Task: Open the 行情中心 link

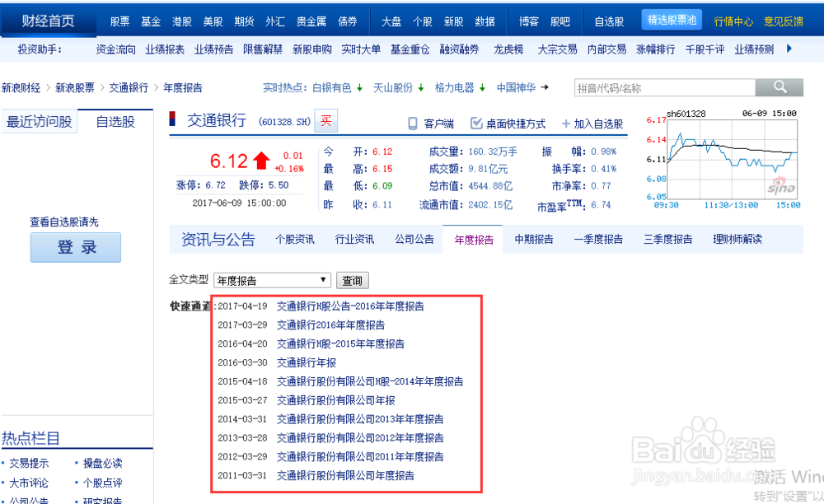Action: point(733,21)
